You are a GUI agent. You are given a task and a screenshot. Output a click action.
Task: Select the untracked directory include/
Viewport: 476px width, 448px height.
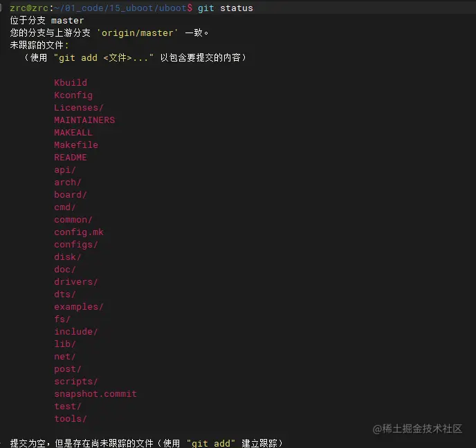click(76, 331)
